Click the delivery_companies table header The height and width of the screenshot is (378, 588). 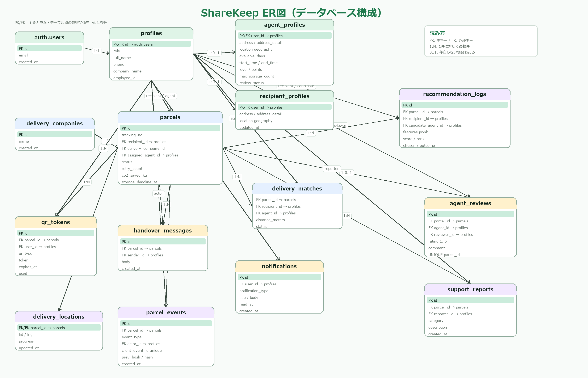(54, 123)
